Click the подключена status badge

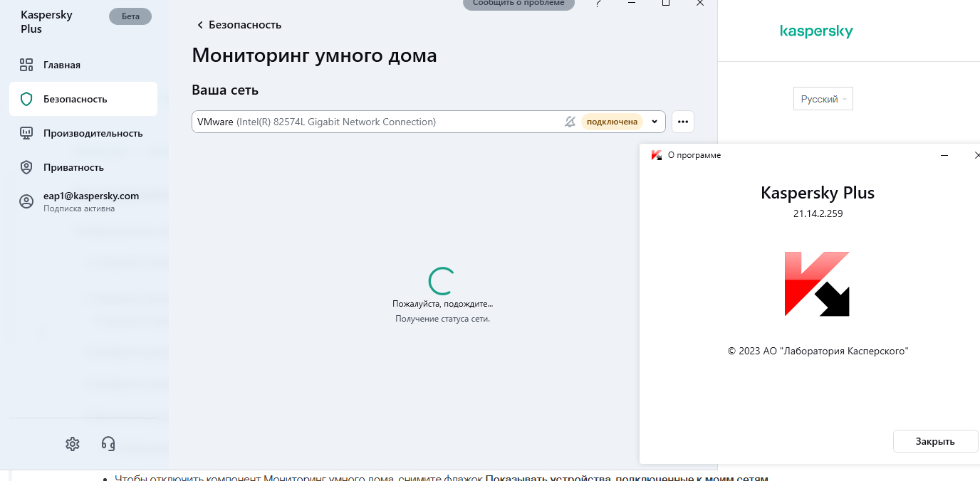pyautogui.click(x=612, y=122)
